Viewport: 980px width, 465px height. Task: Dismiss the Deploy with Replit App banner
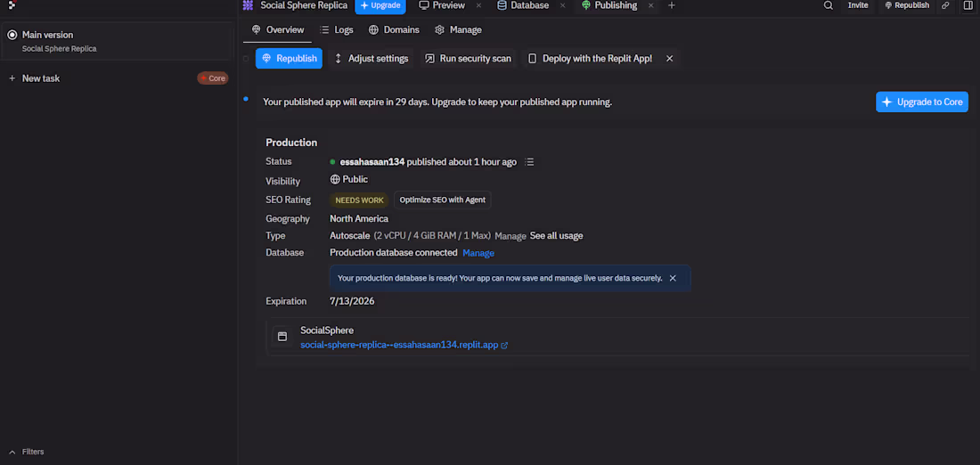(669, 58)
